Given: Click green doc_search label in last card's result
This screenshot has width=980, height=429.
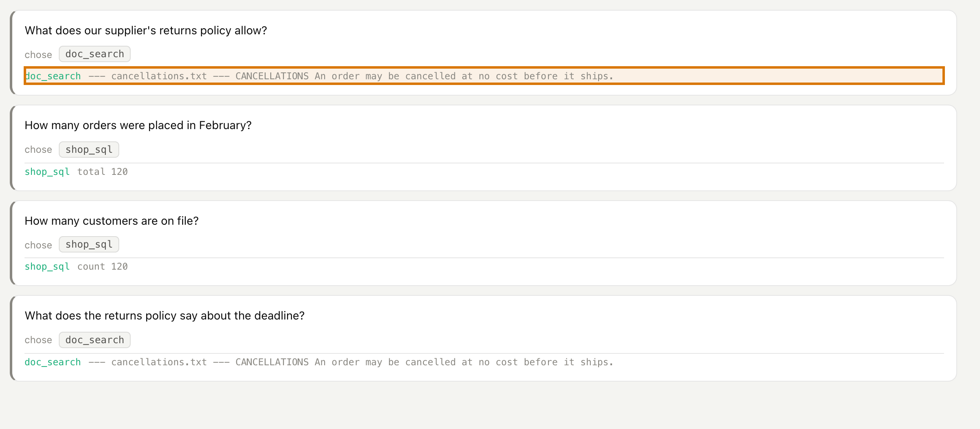Looking at the screenshot, I should pyautogui.click(x=53, y=362).
